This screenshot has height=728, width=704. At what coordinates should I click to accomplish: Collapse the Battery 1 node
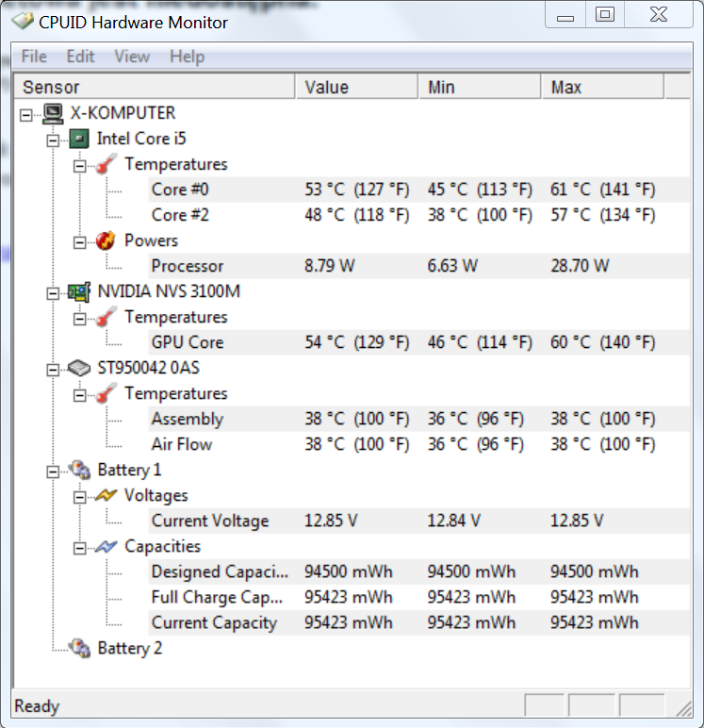point(53,472)
